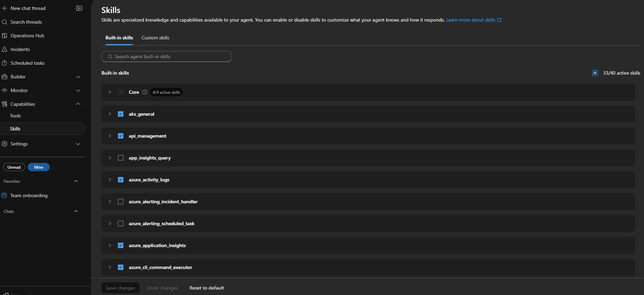Click the Search agent built-in skills field
This screenshot has width=644, height=295.
click(167, 56)
